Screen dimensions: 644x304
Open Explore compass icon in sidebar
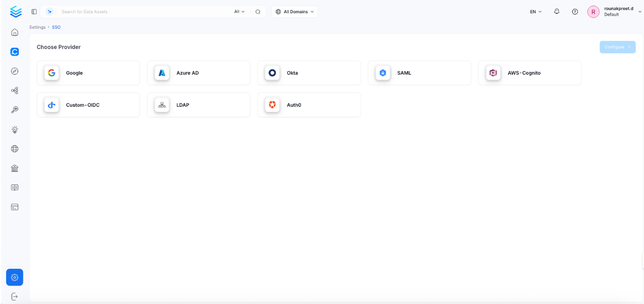pos(15,71)
